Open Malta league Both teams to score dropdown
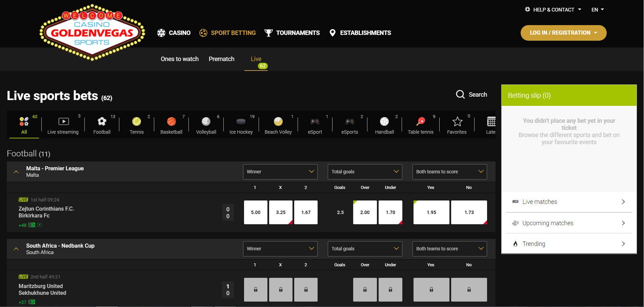Image resolution: width=644 pixels, height=307 pixels. (x=450, y=172)
